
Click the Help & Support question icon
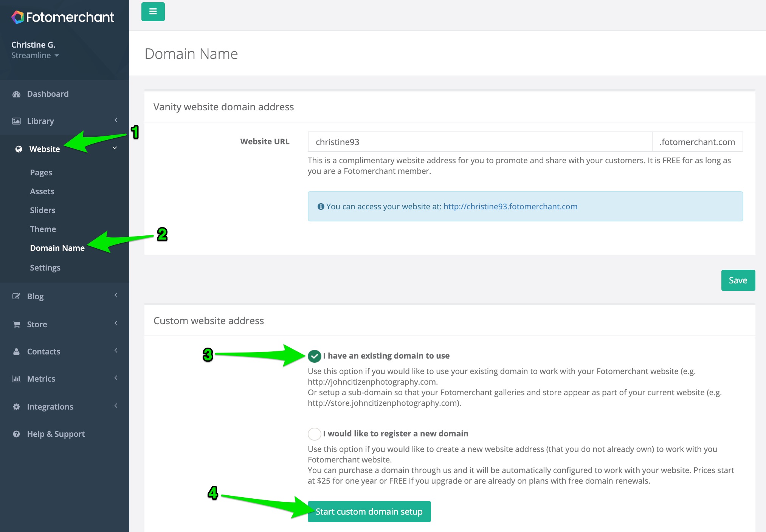coord(16,434)
